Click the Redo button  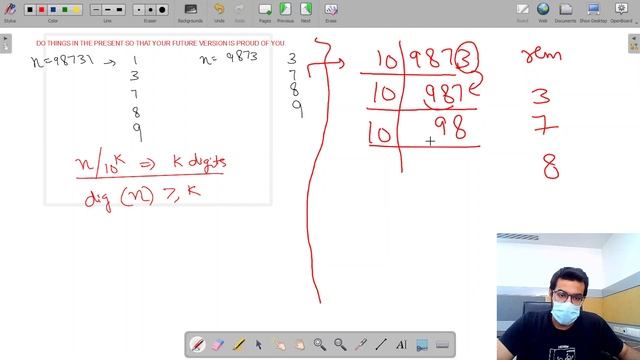click(240, 12)
